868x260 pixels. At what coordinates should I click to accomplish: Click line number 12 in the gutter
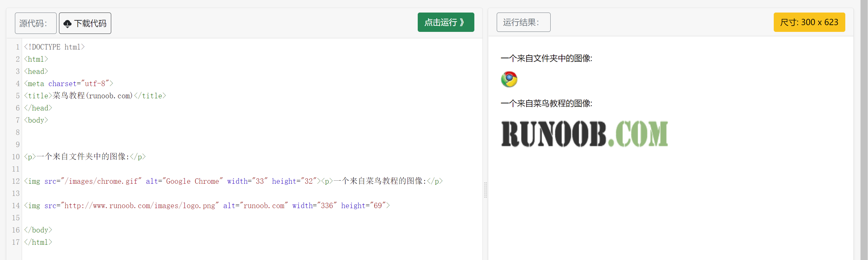(16, 181)
